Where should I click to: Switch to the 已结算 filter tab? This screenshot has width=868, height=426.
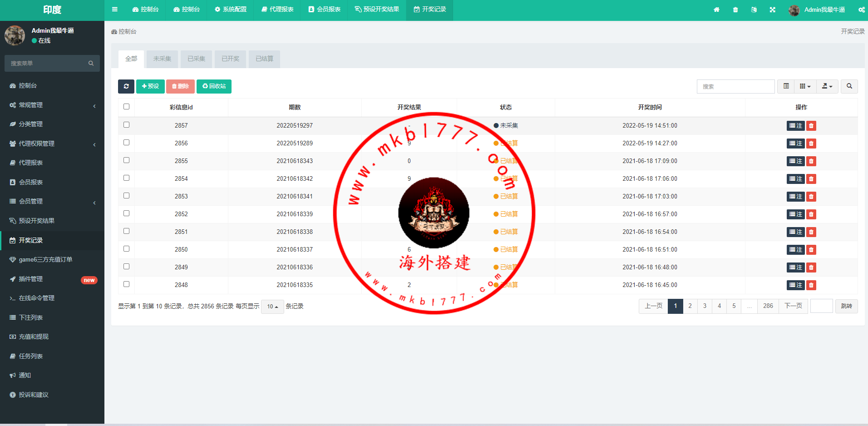(264, 59)
